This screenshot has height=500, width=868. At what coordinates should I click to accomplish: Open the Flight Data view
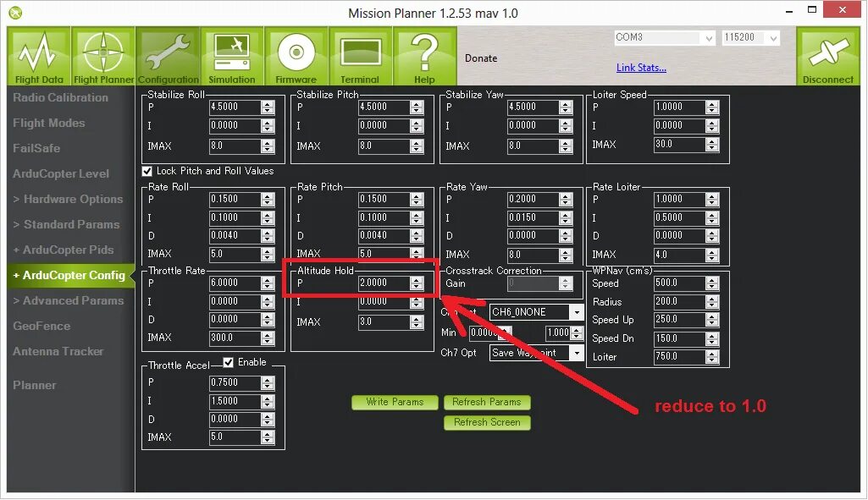tap(39, 56)
